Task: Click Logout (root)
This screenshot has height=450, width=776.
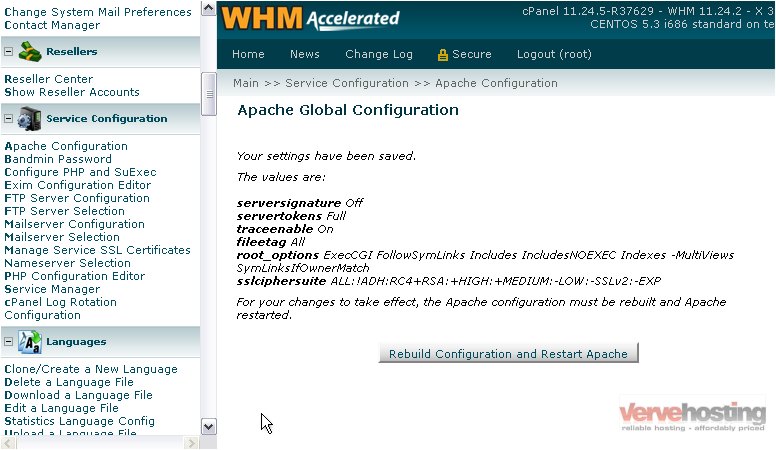Action: click(554, 54)
